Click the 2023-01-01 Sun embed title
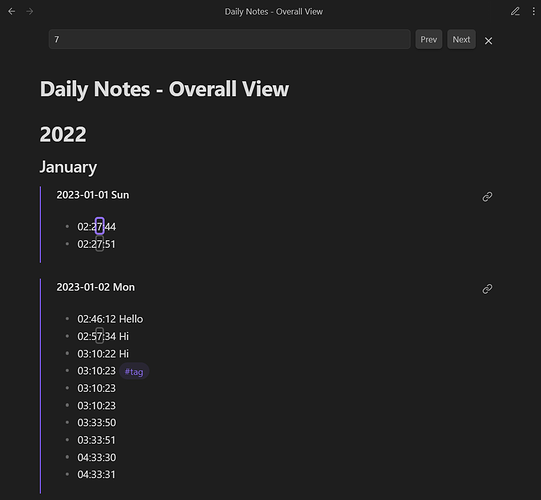 93,195
